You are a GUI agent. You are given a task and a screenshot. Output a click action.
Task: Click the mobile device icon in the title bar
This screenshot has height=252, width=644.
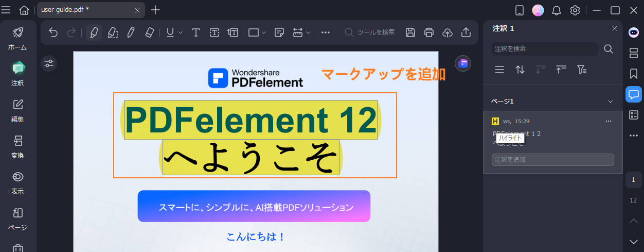point(520,10)
